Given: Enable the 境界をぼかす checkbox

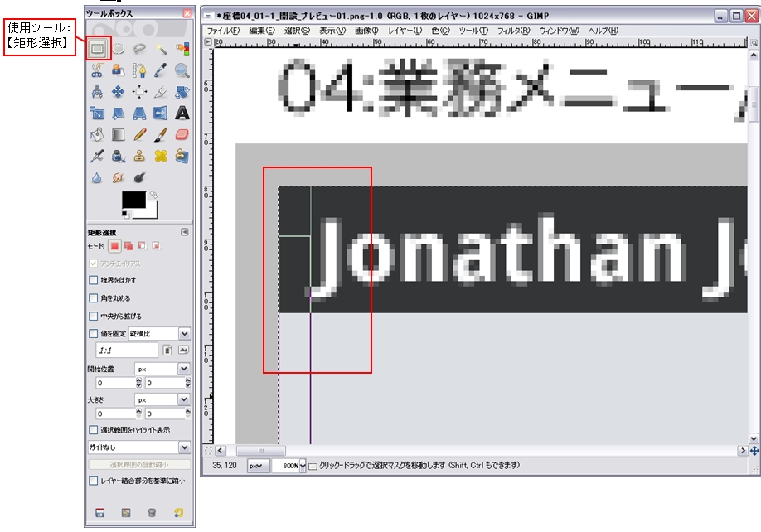Looking at the screenshot, I should [93, 280].
